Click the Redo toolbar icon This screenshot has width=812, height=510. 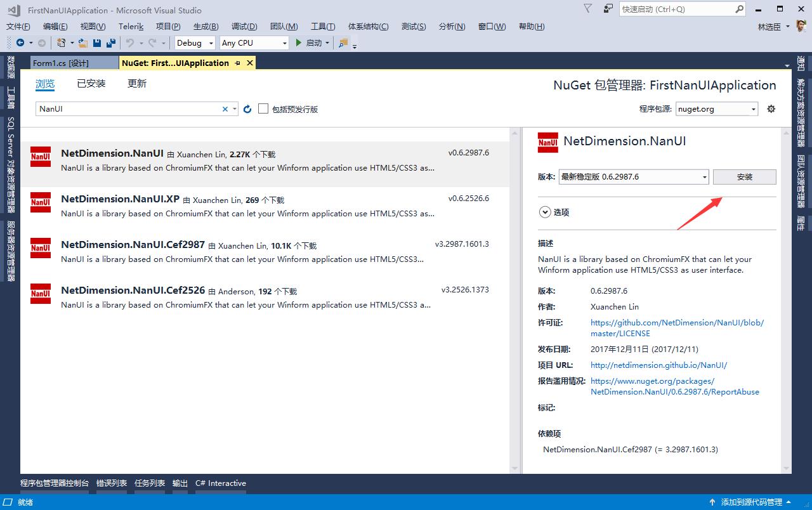(x=152, y=43)
